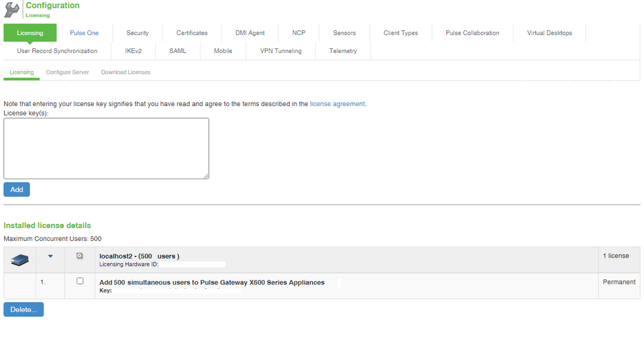Click the Delete... button
Image resolution: width=644 pixels, height=347 pixels.
tap(23, 309)
